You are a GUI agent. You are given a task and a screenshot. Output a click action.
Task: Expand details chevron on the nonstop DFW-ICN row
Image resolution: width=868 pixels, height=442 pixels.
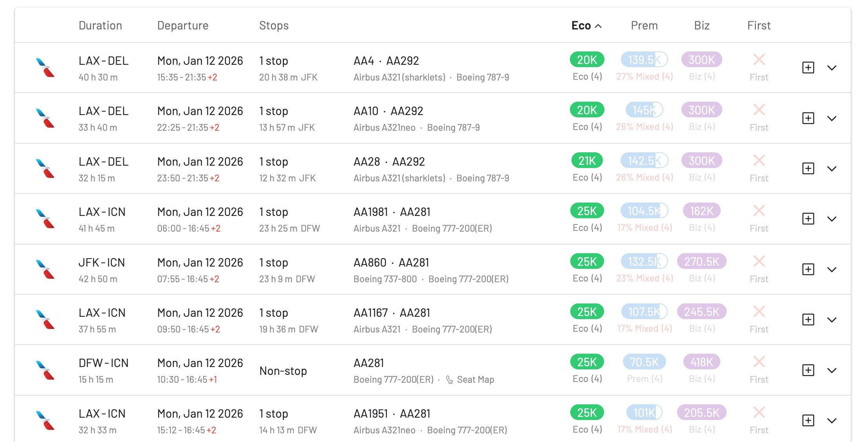tap(832, 370)
